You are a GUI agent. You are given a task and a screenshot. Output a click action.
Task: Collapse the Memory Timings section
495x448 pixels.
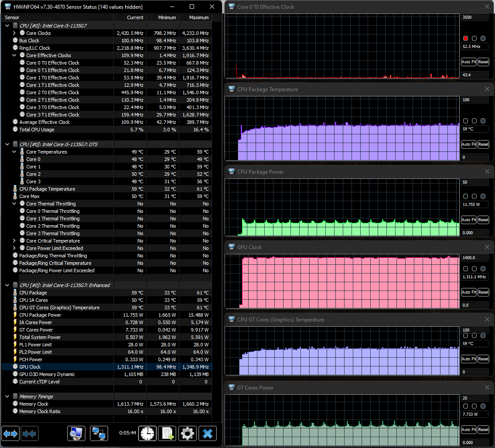pyautogui.click(x=7, y=397)
